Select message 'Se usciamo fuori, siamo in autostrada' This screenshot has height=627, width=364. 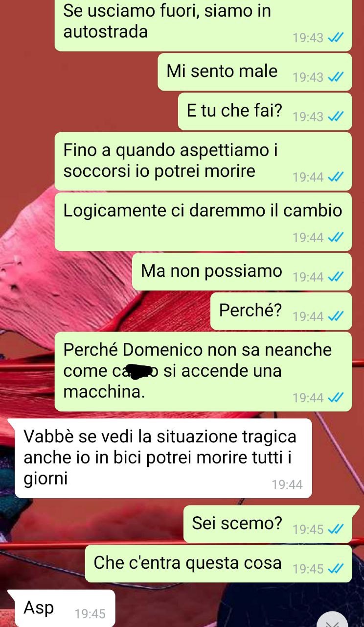(203, 24)
